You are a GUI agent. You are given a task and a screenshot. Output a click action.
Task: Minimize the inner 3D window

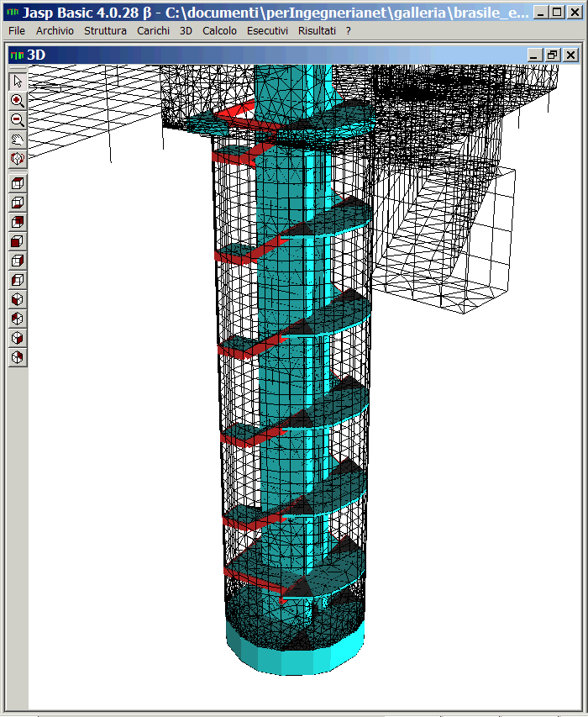(x=535, y=55)
